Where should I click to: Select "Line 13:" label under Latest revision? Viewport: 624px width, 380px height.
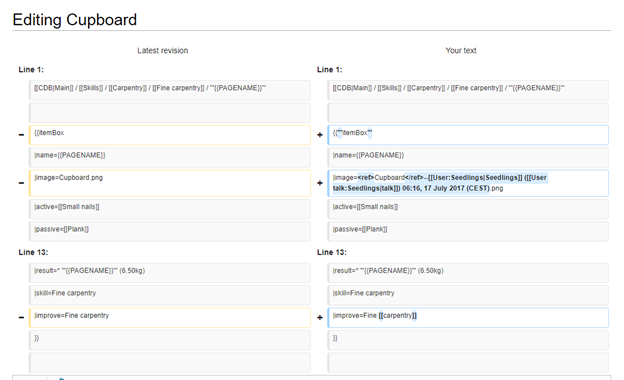33,252
